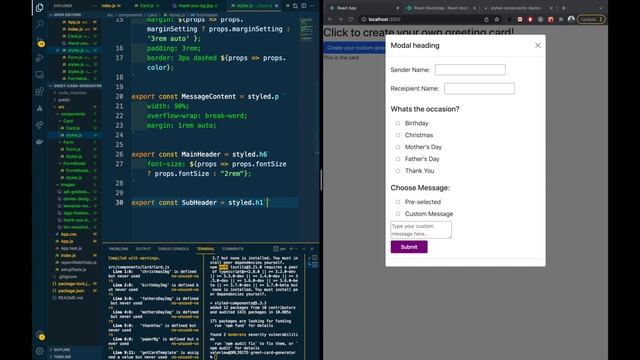This screenshot has height=360, width=640.
Task: Open the Docker whale icon view
Action: point(40,142)
